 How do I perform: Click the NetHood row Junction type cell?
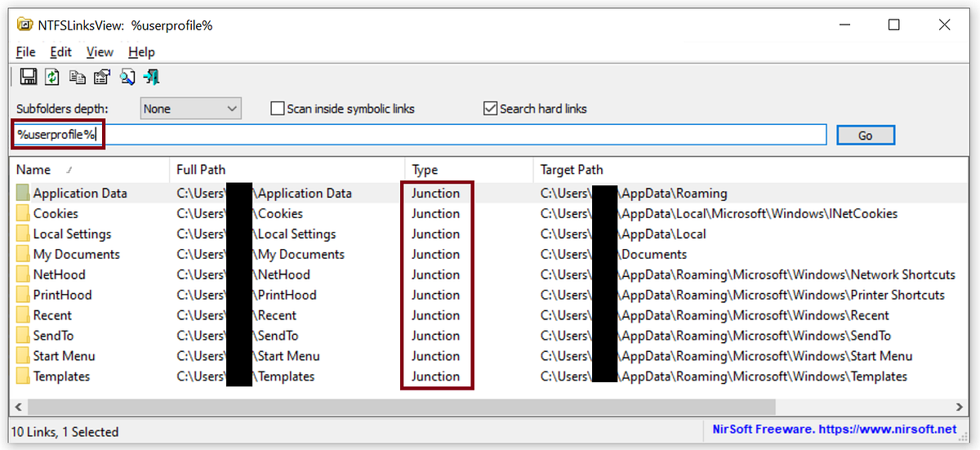pyautogui.click(x=435, y=275)
